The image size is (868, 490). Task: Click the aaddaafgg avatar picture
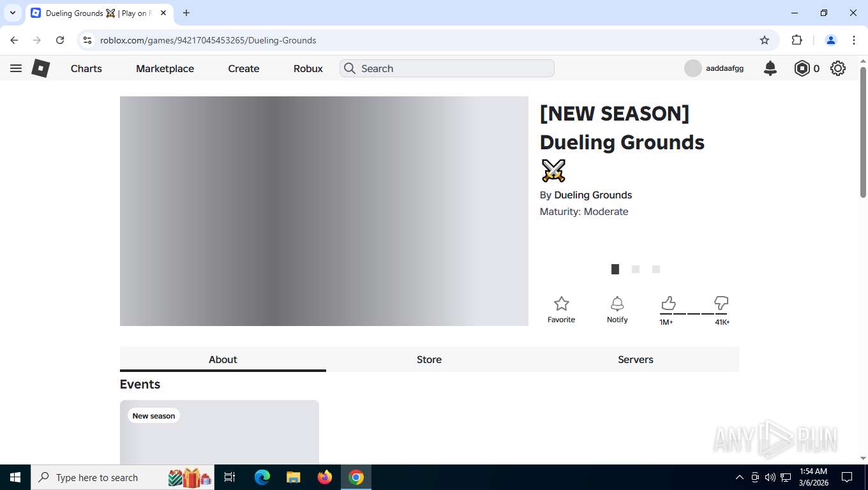coord(693,68)
